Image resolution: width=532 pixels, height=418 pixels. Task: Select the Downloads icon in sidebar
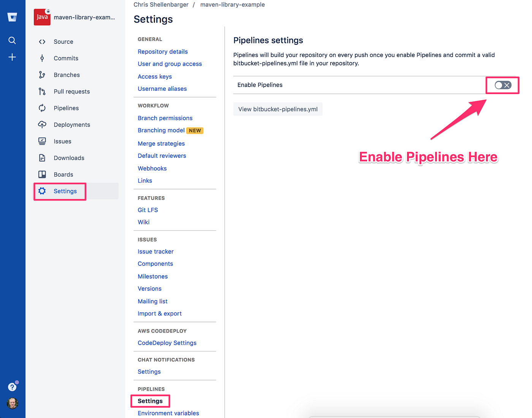coord(42,158)
